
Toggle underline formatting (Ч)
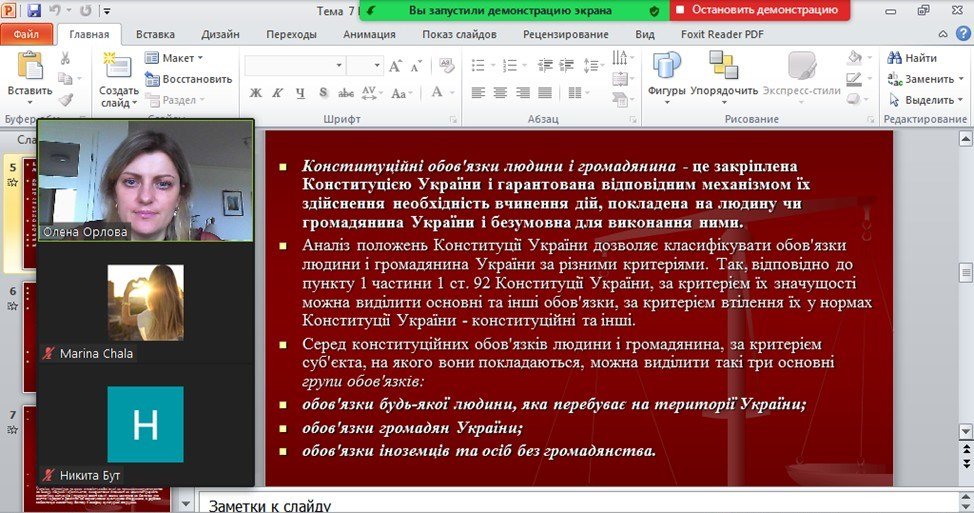point(301,93)
